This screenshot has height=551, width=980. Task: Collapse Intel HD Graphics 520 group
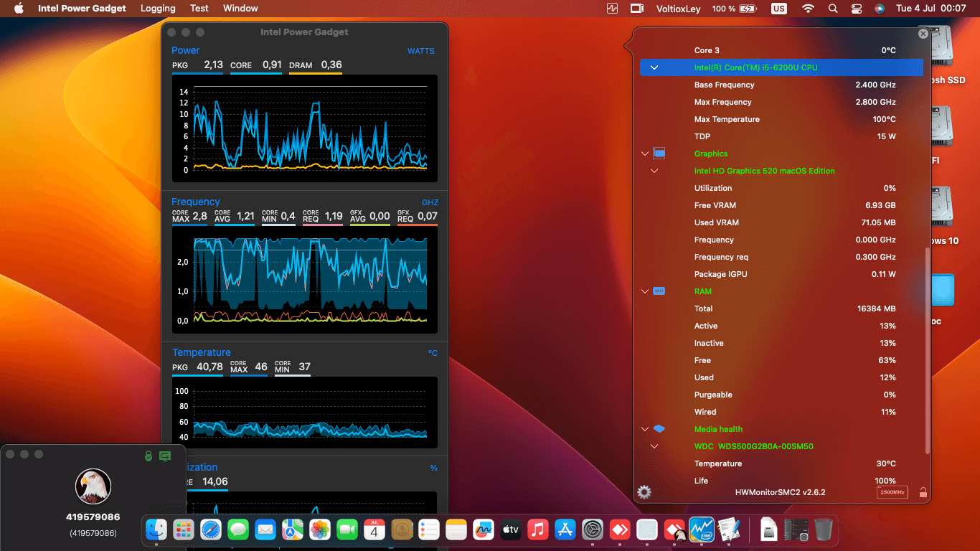click(654, 171)
